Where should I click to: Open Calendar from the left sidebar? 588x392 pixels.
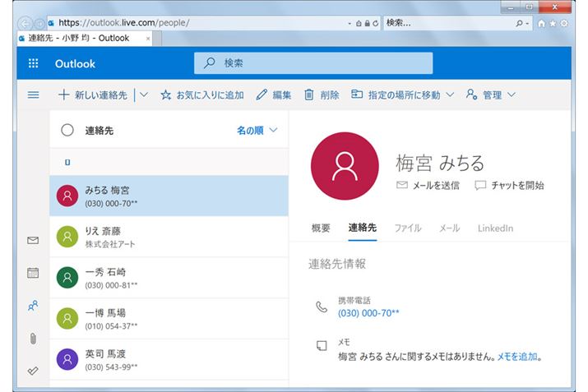coord(33,273)
